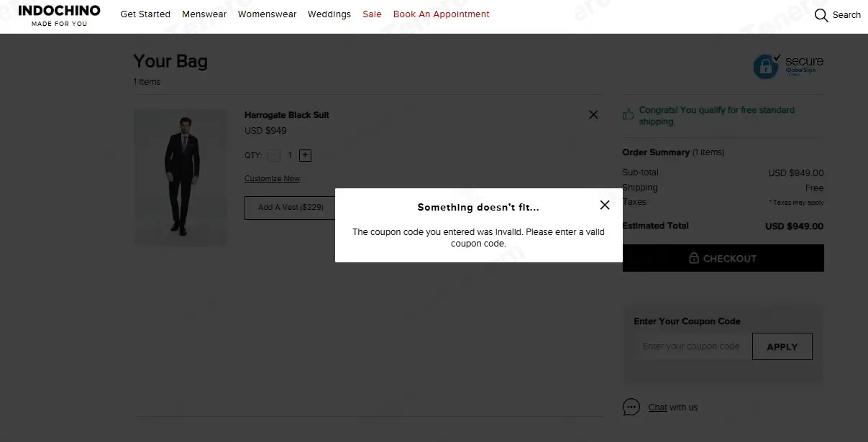Viewport: 868px width, 442px height.
Task: Open Get Started menu
Action: [145, 14]
